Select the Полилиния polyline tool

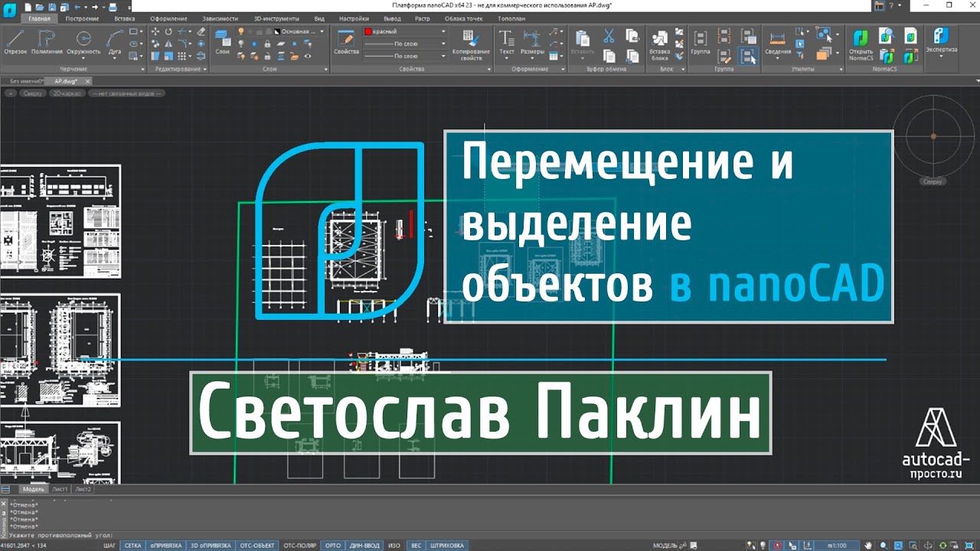pyautogui.click(x=47, y=43)
